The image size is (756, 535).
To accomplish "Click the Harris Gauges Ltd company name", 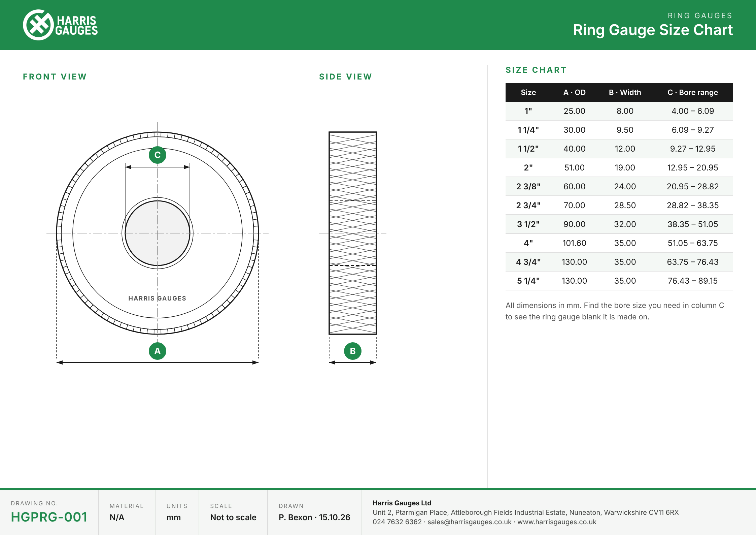I will click(402, 503).
